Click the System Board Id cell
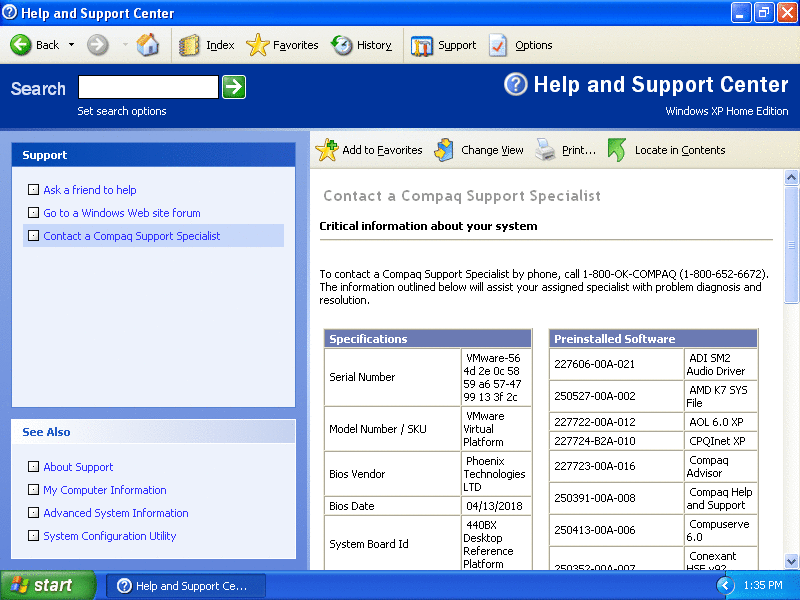 click(392, 544)
